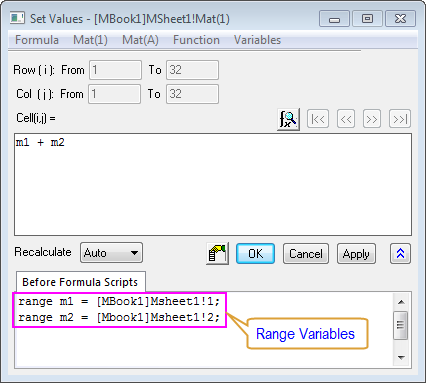Open the Mat(A) menu
The image size is (426, 383).
(x=140, y=40)
